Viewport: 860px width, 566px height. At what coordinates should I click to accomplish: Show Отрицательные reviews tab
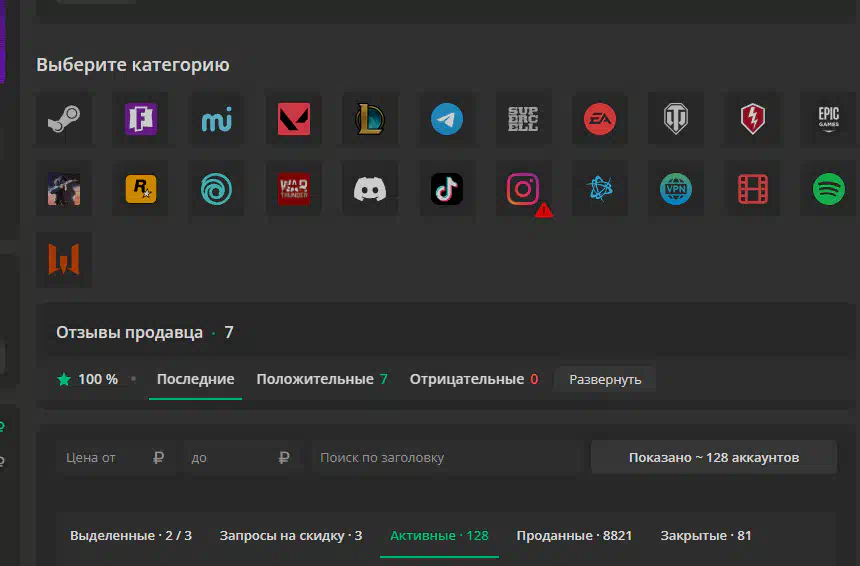coord(474,380)
